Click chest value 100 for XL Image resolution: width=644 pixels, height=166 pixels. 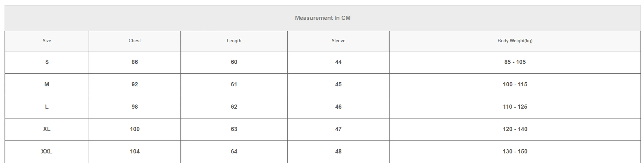click(135, 129)
